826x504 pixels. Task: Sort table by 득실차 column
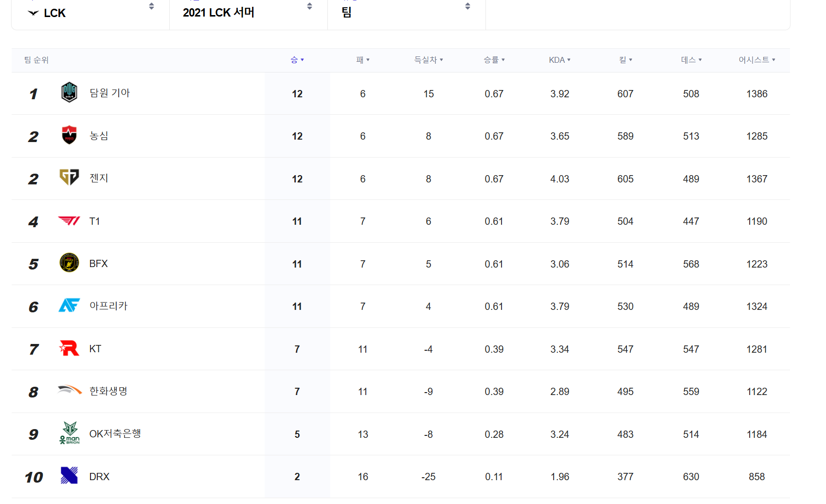(429, 60)
